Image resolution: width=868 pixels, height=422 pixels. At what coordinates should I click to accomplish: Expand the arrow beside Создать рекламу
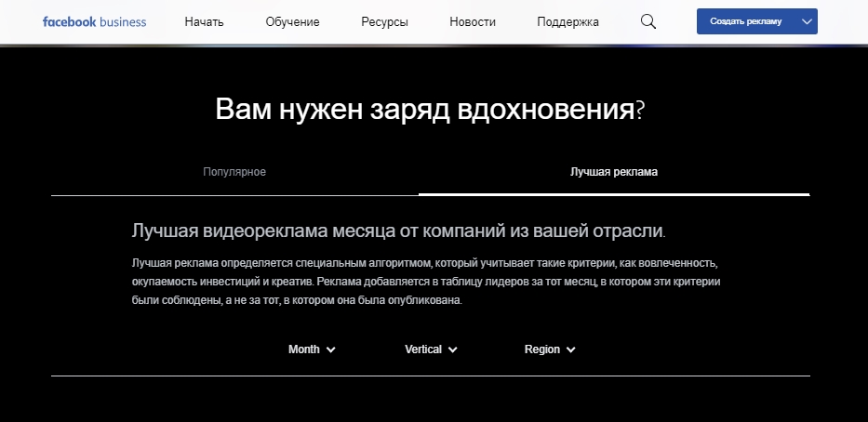807,21
